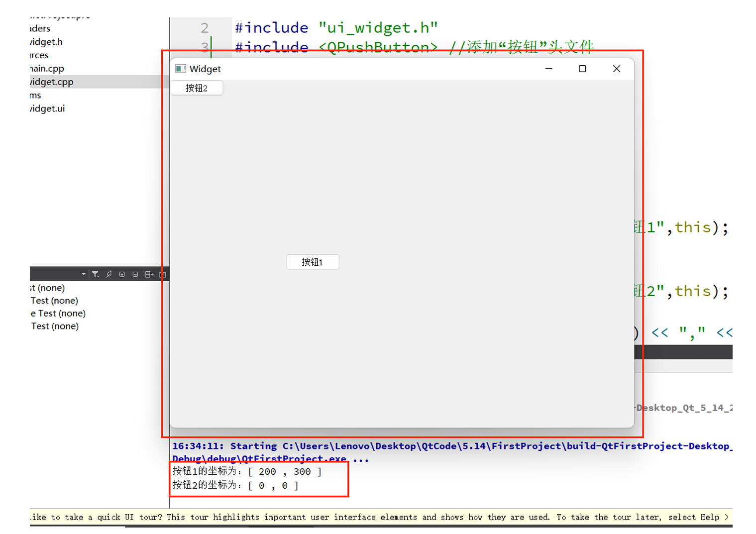Open main.cpp from the project tree
Viewport: 756px width, 534px height.
coord(46,68)
